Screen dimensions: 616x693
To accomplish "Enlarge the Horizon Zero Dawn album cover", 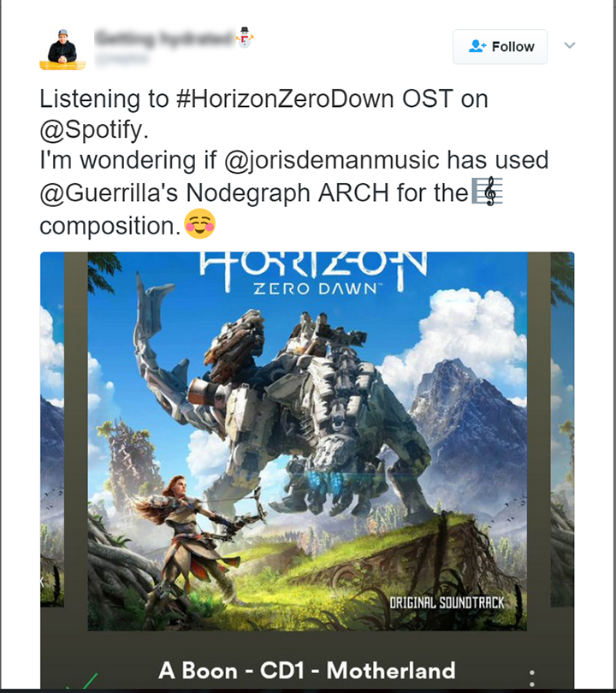I will coord(307,441).
